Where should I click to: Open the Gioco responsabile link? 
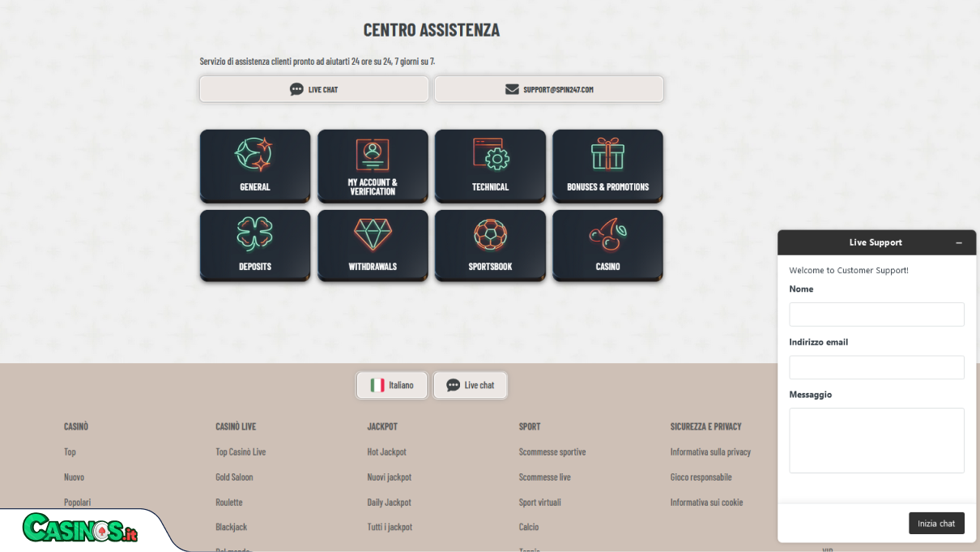point(701,477)
